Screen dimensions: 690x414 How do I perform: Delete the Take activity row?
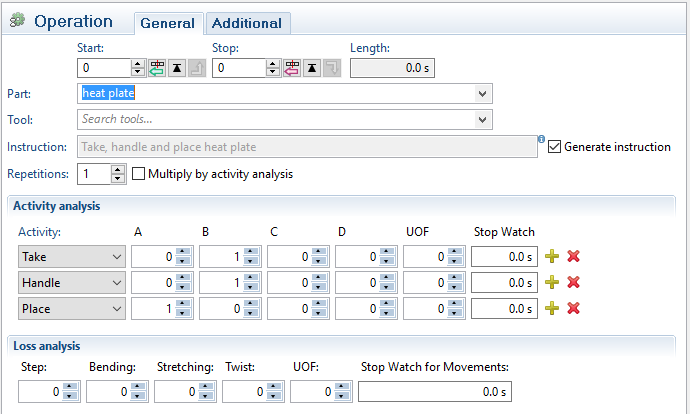[x=573, y=257]
